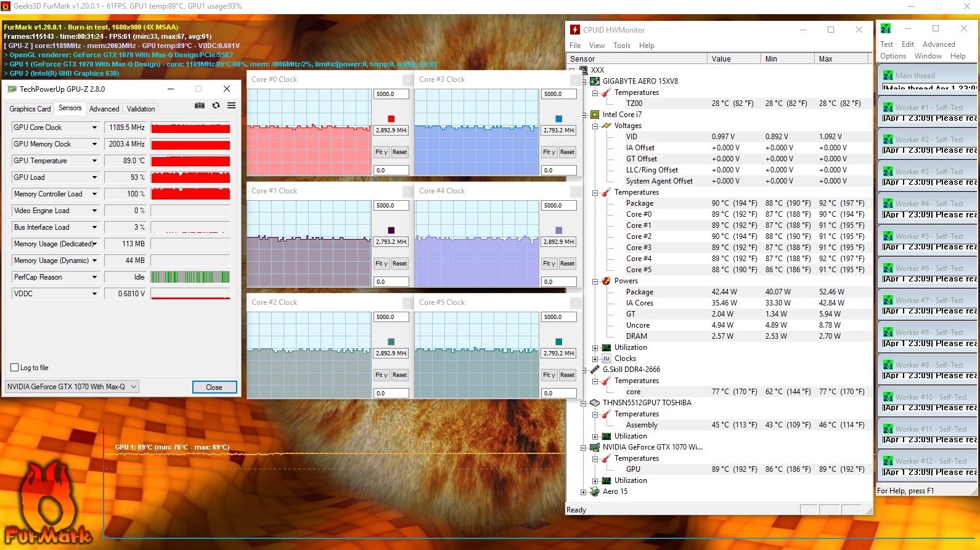This screenshot has height=550, width=980.
Task: Click the XXX computer icon in HWMonitor
Action: pyautogui.click(x=584, y=70)
